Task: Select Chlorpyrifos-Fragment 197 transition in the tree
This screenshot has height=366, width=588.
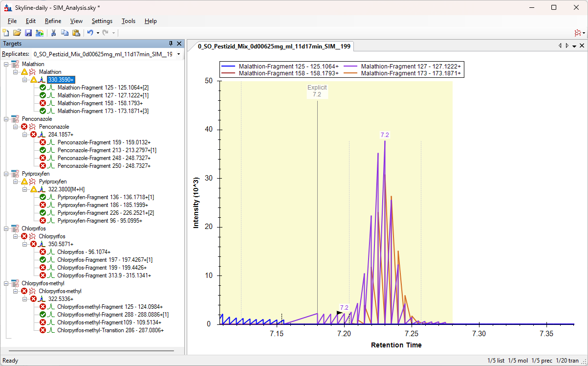Action: [x=105, y=260]
